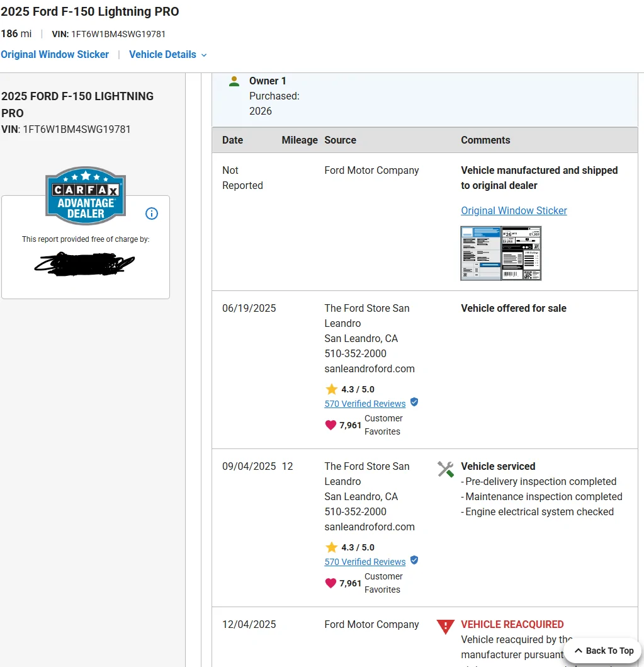The width and height of the screenshot is (644, 667).
Task: Click the wrench service icon for Vehicle serviced
Action: [x=446, y=470]
